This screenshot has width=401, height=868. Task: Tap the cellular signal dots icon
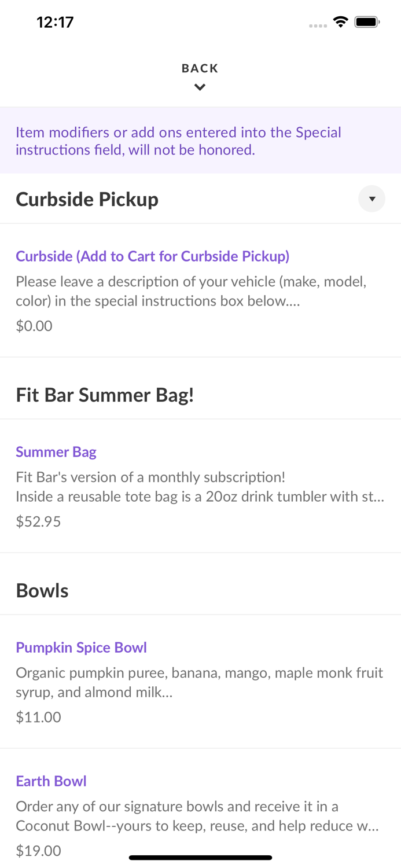tap(318, 24)
